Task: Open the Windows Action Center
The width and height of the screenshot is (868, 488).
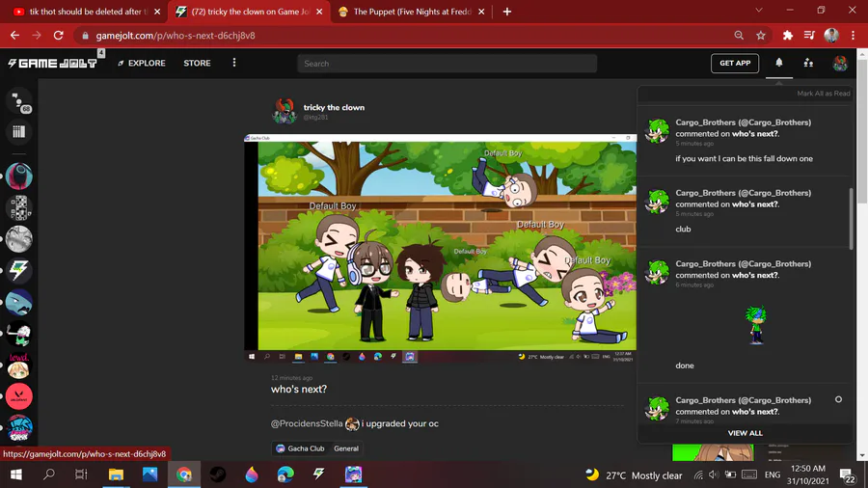Action: 848,475
